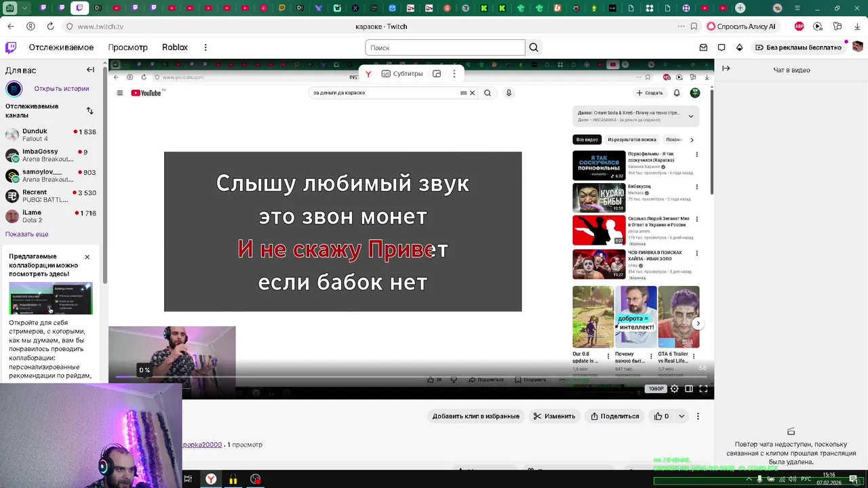
Task: Click Yandex translate 'Y' overlay icon
Action: (368, 74)
